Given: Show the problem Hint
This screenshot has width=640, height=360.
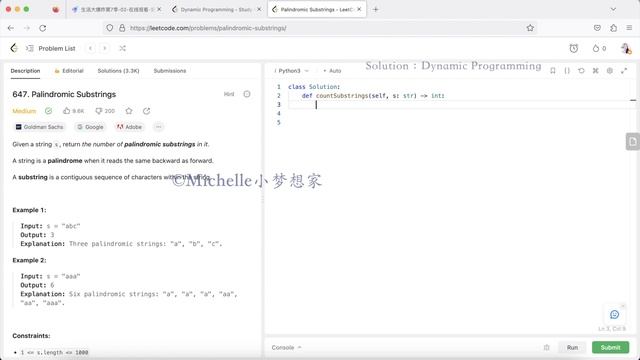Looking at the screenshot, I should pyautogui.click(x=229, y=94).
